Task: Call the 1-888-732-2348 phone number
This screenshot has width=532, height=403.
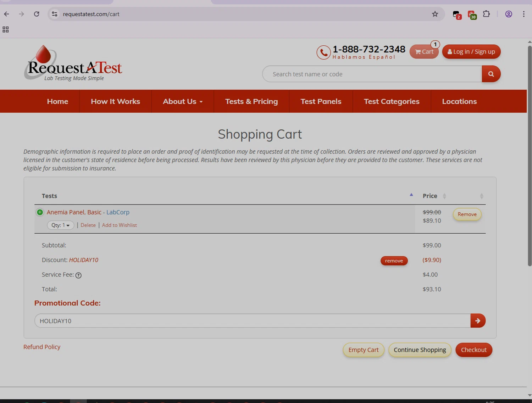Action: tap(369, 49)
